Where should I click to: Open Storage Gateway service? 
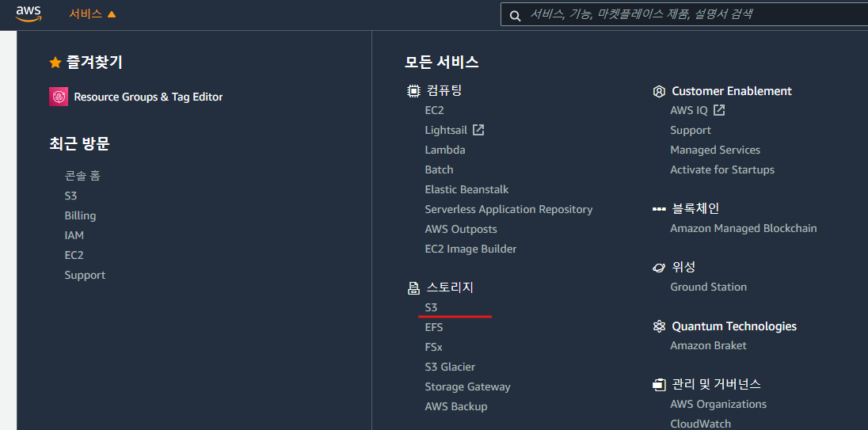pos(468,386)
